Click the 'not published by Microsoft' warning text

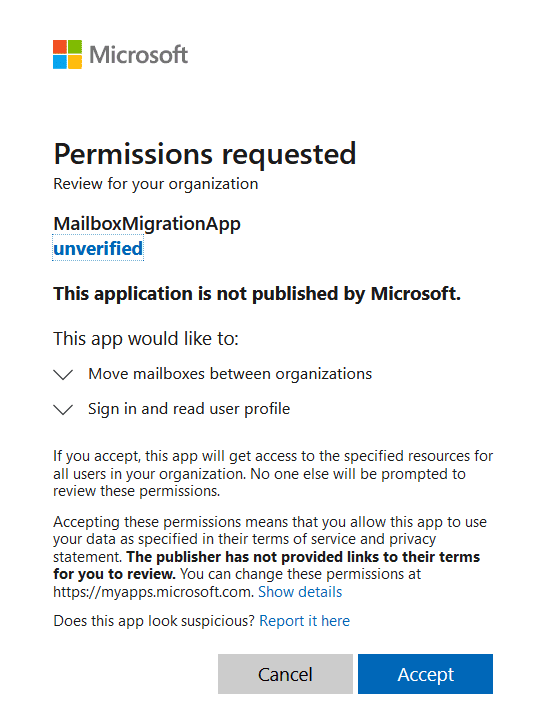pyautogui.click(x=257, y=294)
